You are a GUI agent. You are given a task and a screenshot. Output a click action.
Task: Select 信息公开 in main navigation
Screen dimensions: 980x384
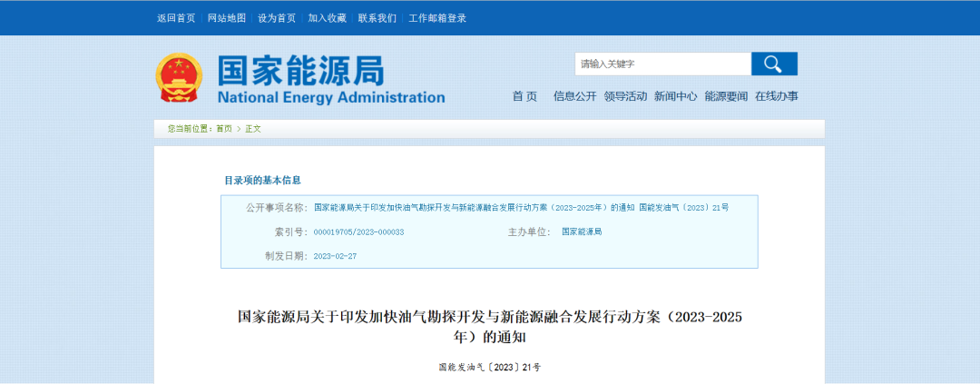[575, 96]
